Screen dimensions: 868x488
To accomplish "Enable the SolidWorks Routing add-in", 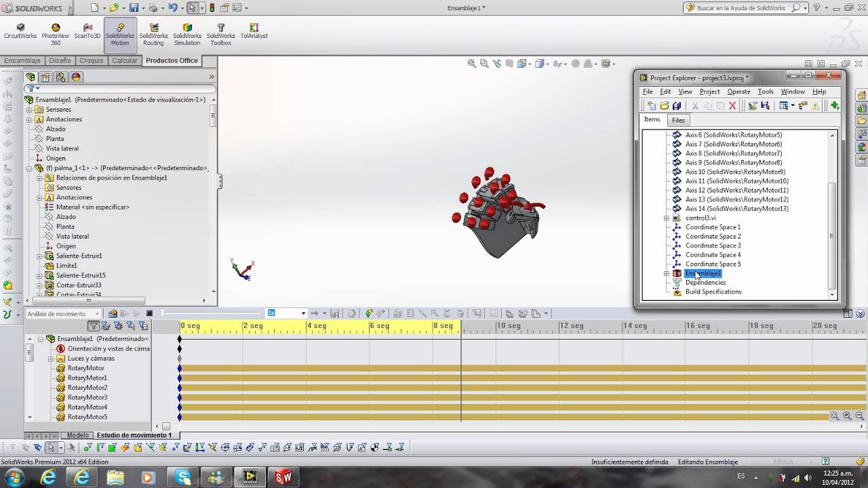I will click(x=153, y=35).
